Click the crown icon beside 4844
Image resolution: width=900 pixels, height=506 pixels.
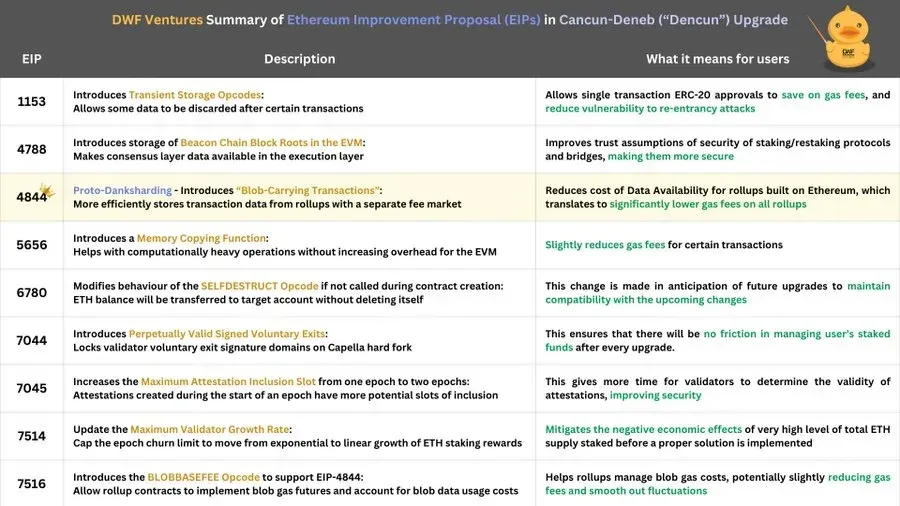(47, 190)
